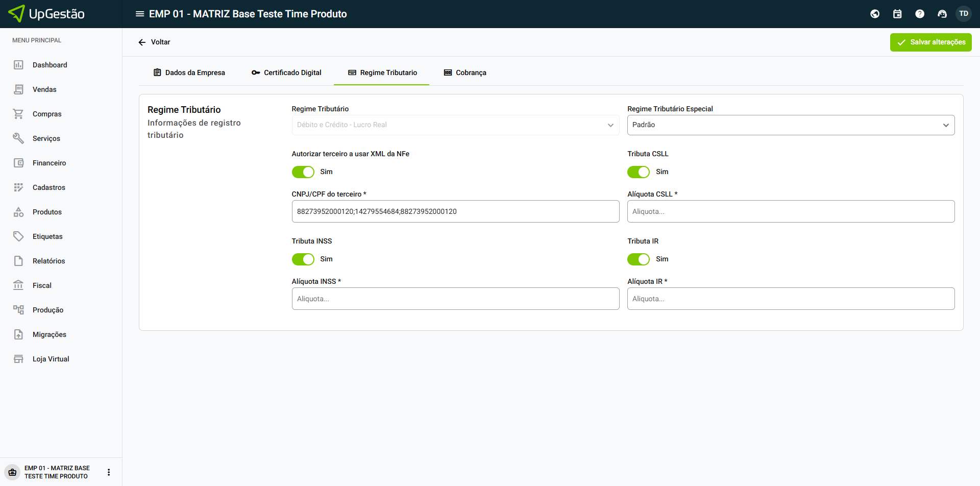Open the support headset icon
980x486 pixels.
pos(942,14)
